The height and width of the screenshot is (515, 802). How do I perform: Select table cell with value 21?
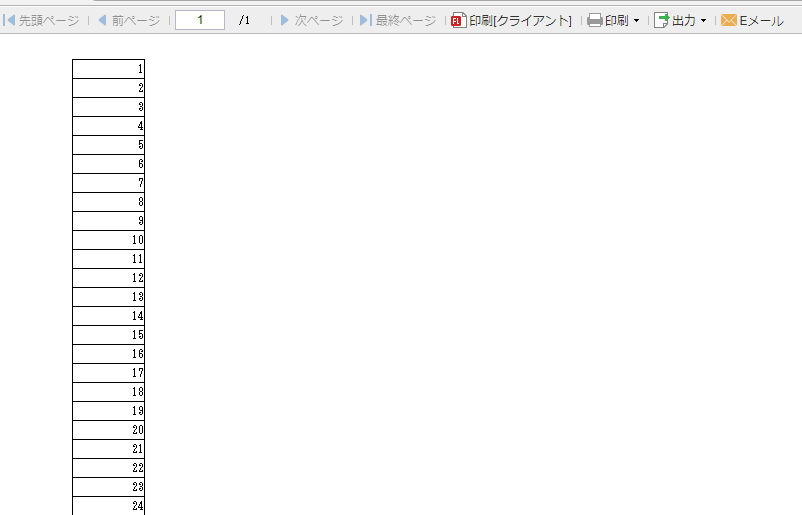tap(108, 449)
